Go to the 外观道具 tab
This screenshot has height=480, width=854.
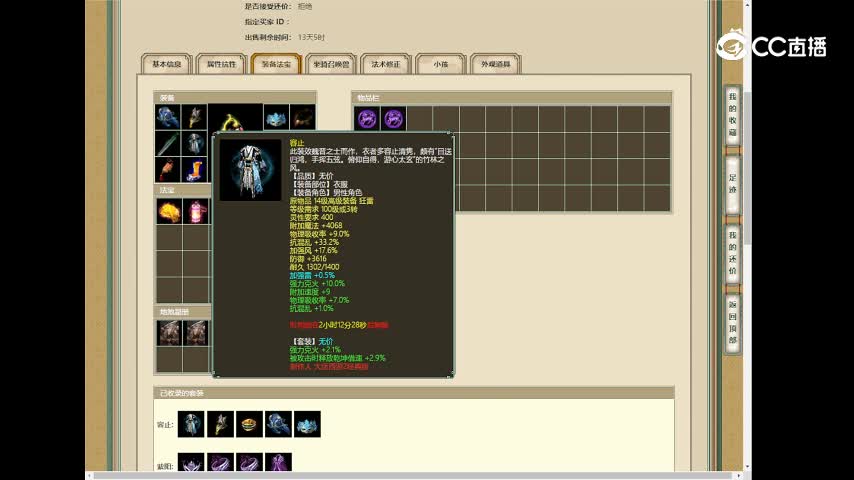click(x=496, y=64)
